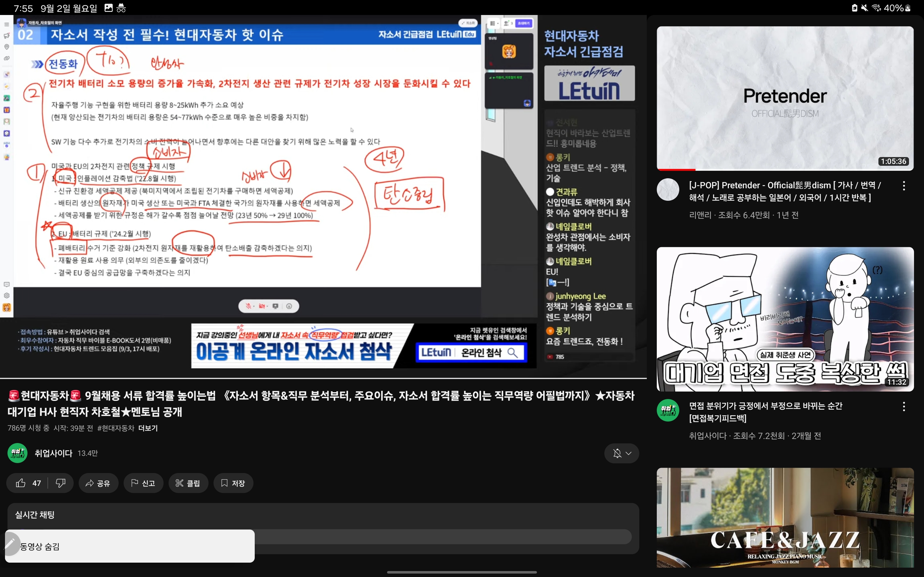Share the video with 공유 button
Viewport: 924px width, 577px height.
(x=98, y=483)
